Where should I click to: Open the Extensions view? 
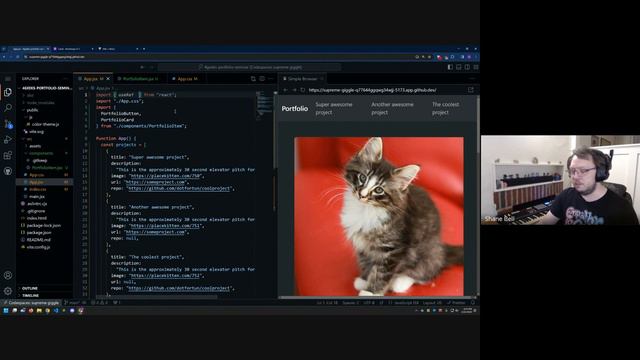coord(8,156)
